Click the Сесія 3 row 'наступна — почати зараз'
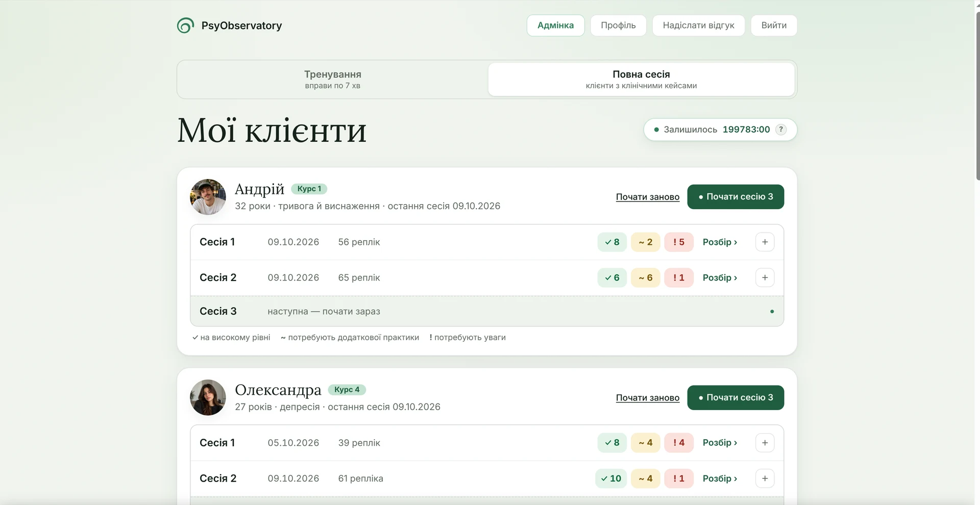980x505 pixels. coord(487,311)
